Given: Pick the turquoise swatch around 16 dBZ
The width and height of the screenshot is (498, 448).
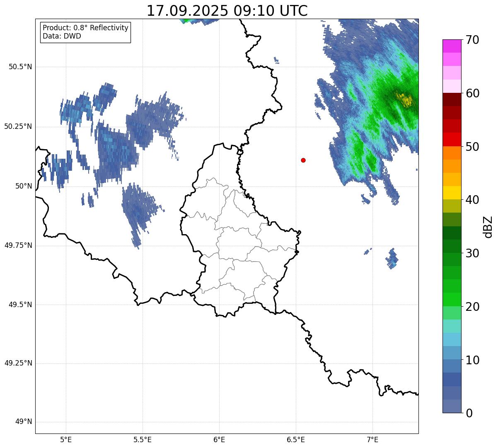Looking at the screenshot, I should [x=452, y=326].
